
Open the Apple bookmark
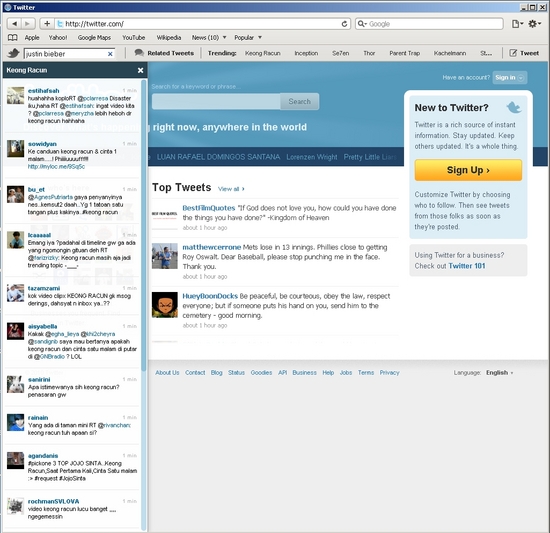[32, 38]
